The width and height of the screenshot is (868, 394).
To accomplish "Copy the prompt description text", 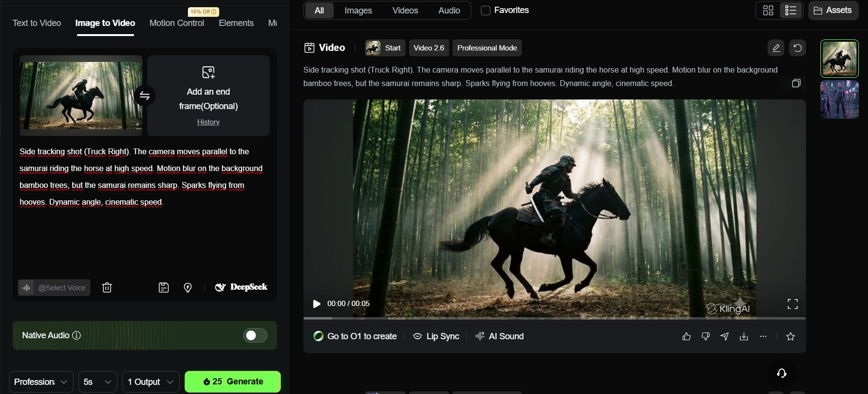I will pos(796,83).
